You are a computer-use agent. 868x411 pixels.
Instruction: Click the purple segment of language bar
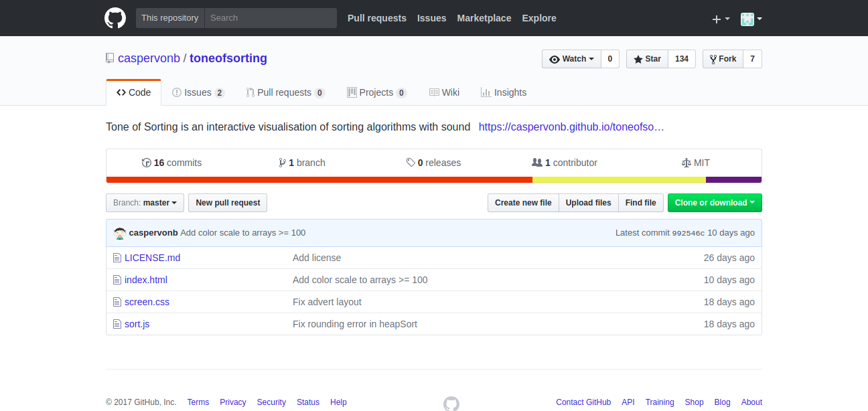tap(733, 179)
